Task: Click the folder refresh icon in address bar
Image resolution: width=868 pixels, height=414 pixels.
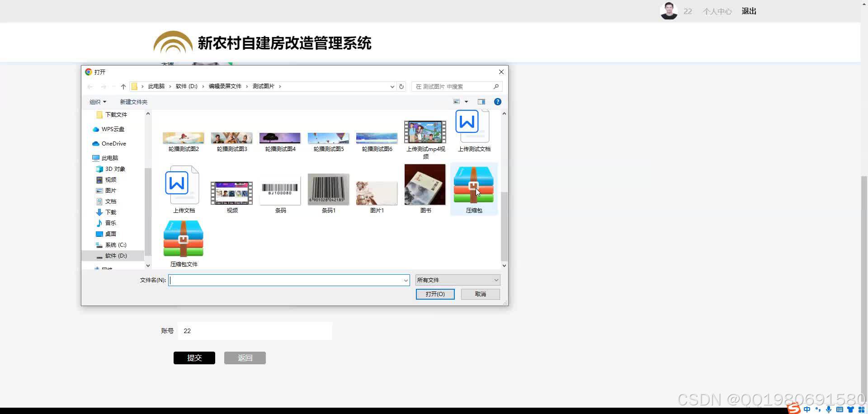Action: pyautogui.click(x=401, y=86)
